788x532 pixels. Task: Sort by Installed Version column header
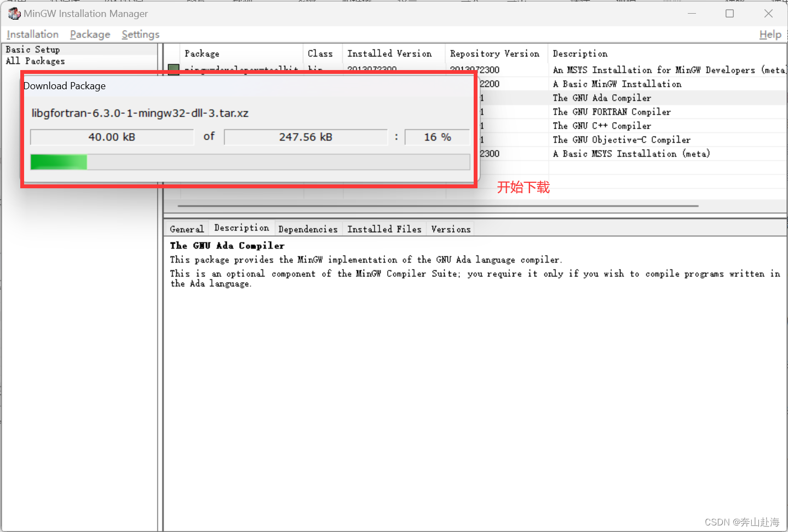tap(394, 54)
